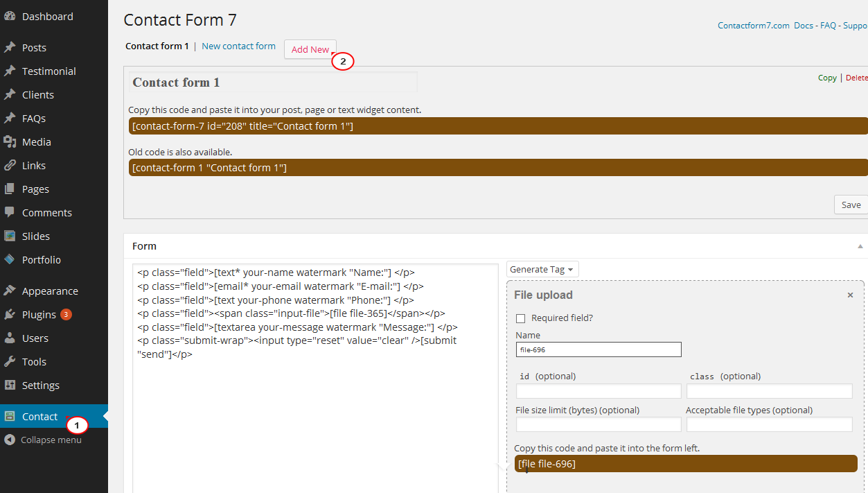The width and height of the screenshot is (868, 493).
Task: Click the Contact form icon
Action: (x=10, y=417)
